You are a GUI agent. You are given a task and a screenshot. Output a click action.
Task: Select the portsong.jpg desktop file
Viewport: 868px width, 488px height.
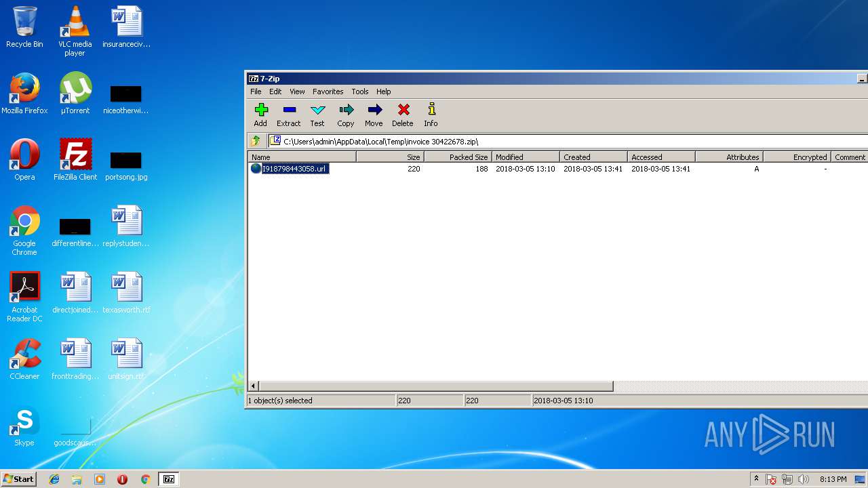[126, 165]
